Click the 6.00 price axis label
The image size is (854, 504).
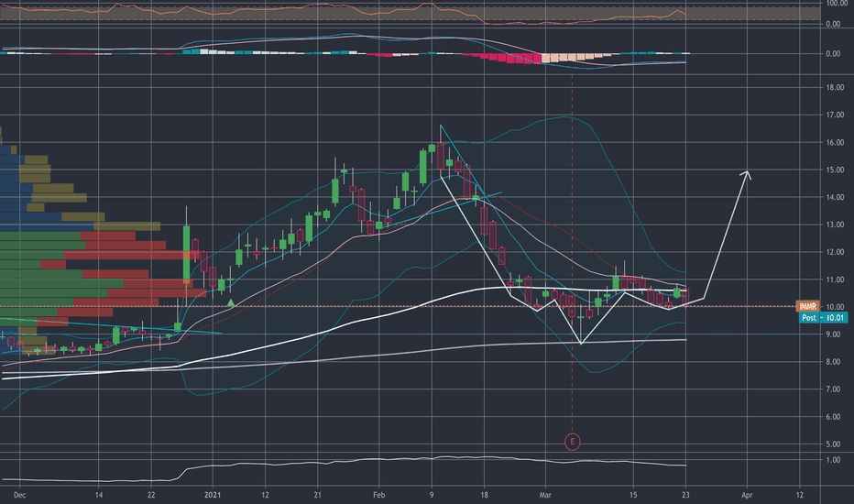(833, 417)
